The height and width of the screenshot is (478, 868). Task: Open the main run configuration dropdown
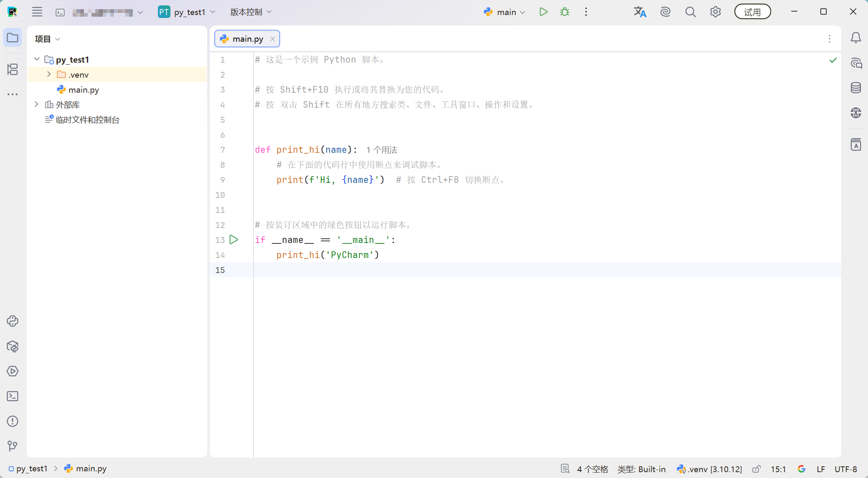pyautogui.click(x=505, y=12)
